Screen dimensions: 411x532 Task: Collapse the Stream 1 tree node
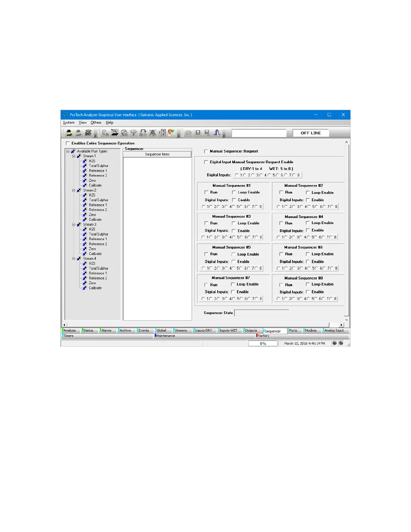tap(74, 156)
